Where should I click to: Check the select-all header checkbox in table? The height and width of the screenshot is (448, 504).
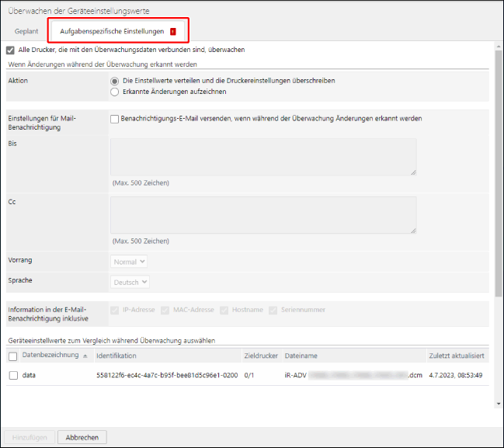[x=12, y=356]
